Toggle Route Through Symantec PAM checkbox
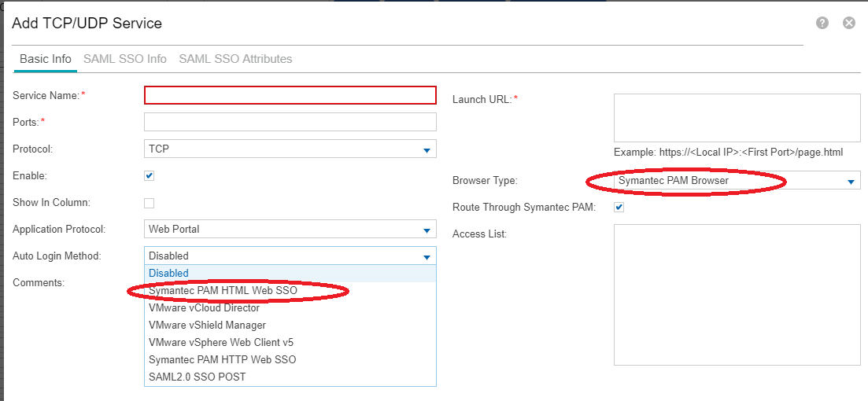 click(619, 208)
